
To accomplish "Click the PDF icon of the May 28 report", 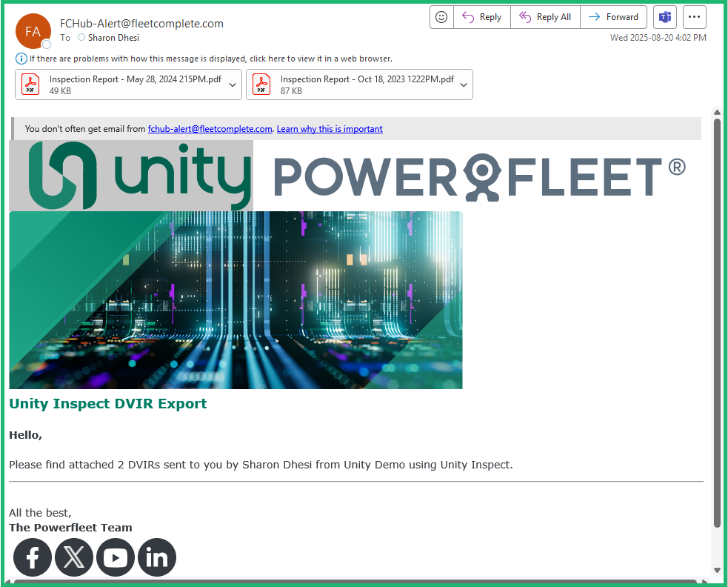I will [30, 84].
